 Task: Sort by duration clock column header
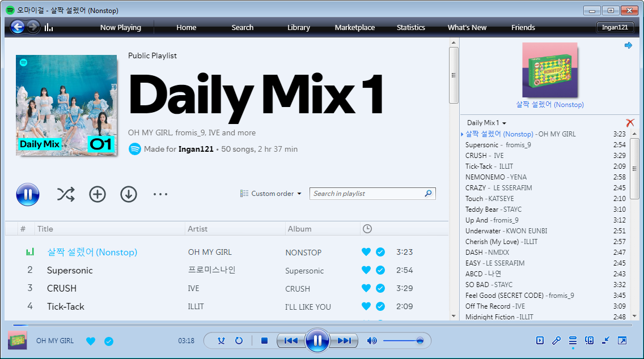click(x=367, y=229)
